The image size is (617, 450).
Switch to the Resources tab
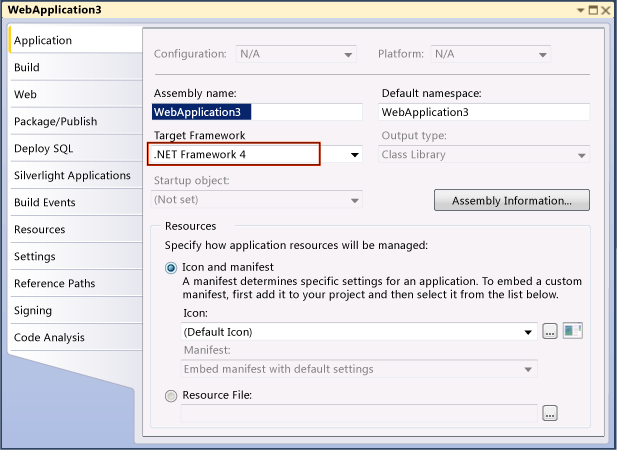coord(76,229)
